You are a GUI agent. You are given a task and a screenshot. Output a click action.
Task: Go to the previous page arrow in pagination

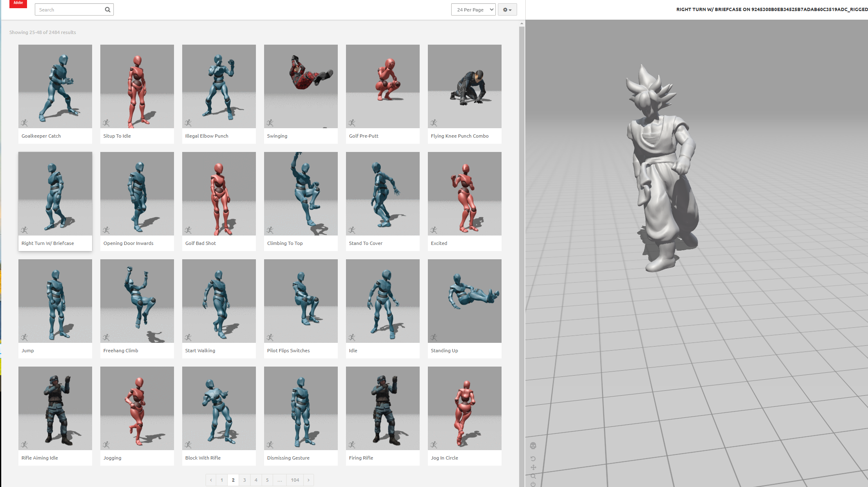click(211, 480)
